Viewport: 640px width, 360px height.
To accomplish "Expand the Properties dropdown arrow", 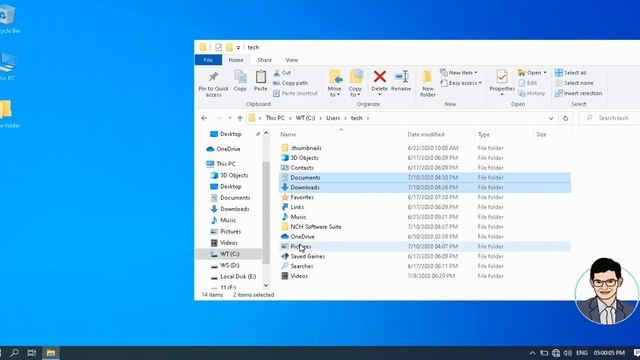I will [x=502, y=95].
